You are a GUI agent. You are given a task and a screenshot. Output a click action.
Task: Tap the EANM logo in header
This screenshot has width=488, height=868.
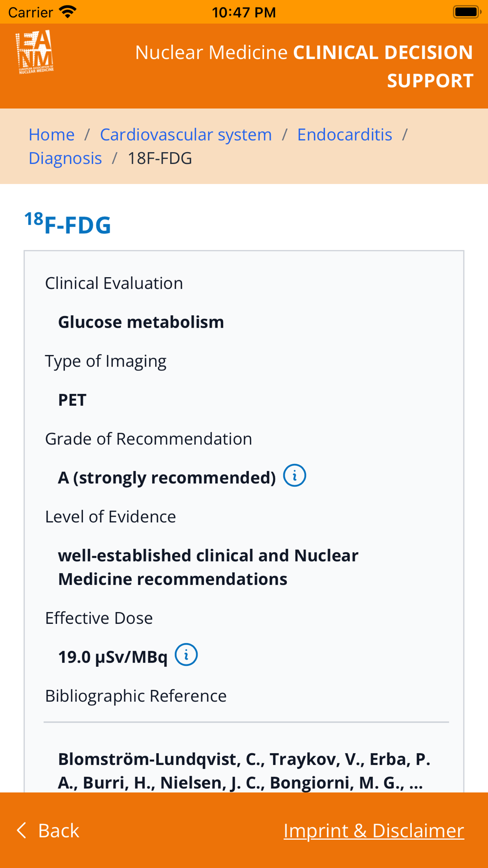point(35,52)
